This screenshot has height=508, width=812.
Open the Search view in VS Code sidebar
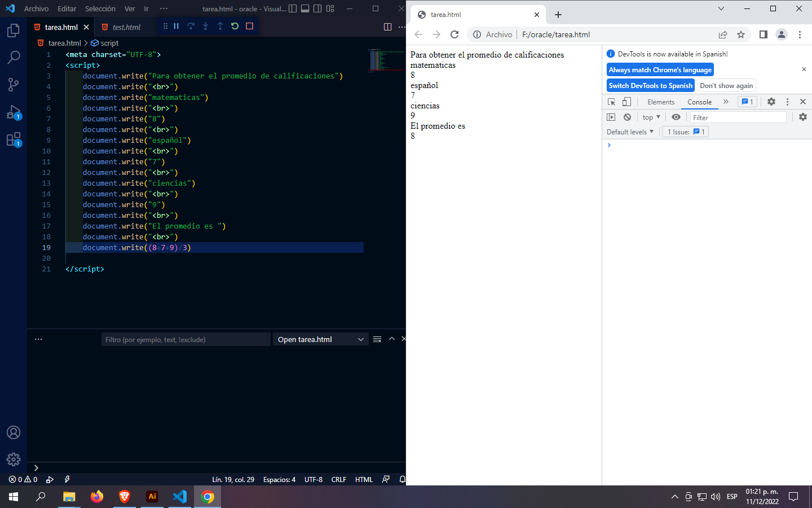[14, 57]
